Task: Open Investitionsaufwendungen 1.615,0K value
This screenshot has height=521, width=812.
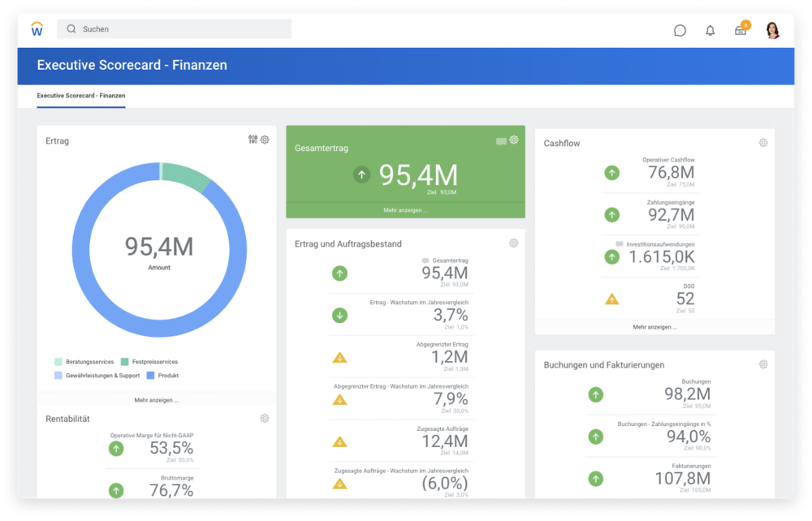Action: point(662,257)
